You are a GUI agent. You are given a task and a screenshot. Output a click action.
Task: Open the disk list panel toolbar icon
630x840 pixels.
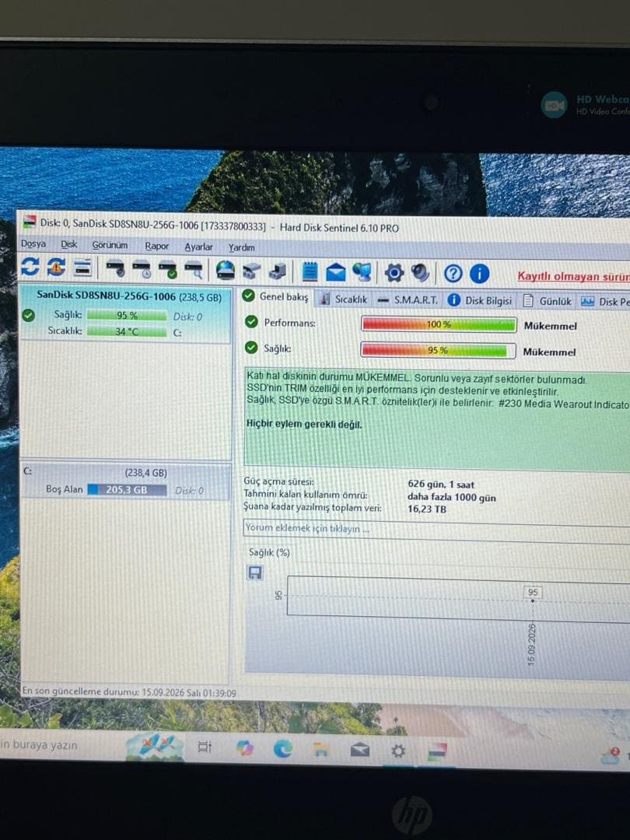pyautogui.click(x=82, y=268)
